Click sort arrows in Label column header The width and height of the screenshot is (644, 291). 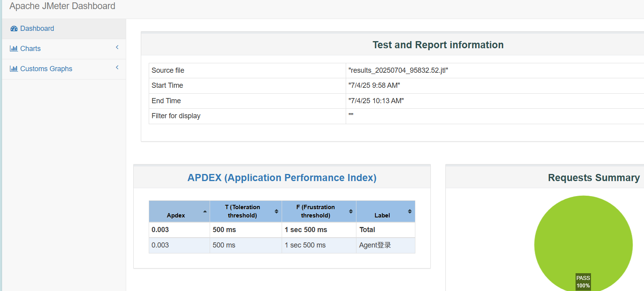[x=410, y=212]
